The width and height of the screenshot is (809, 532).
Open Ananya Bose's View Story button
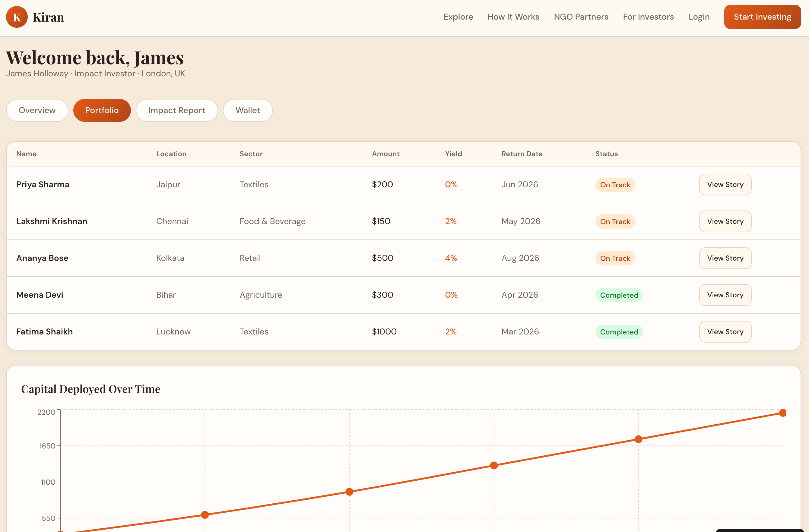point(725,258)
